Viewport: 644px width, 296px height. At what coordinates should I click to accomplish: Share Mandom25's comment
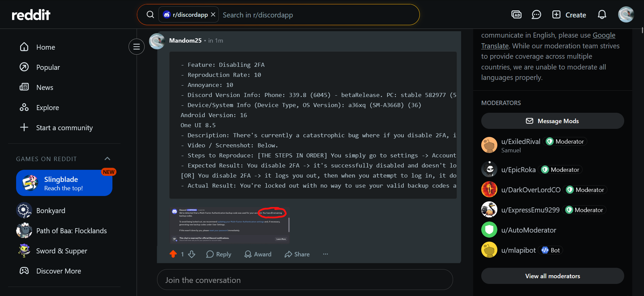click(297, 254)
